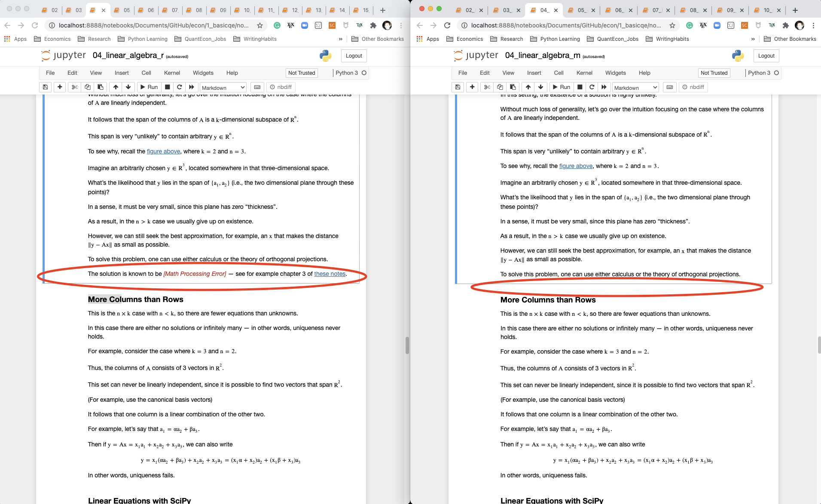Image resolution: width=821 pixels, height=504 pixels.
Task: Restart kernel in right notebook toolbar
Action: 592,87
